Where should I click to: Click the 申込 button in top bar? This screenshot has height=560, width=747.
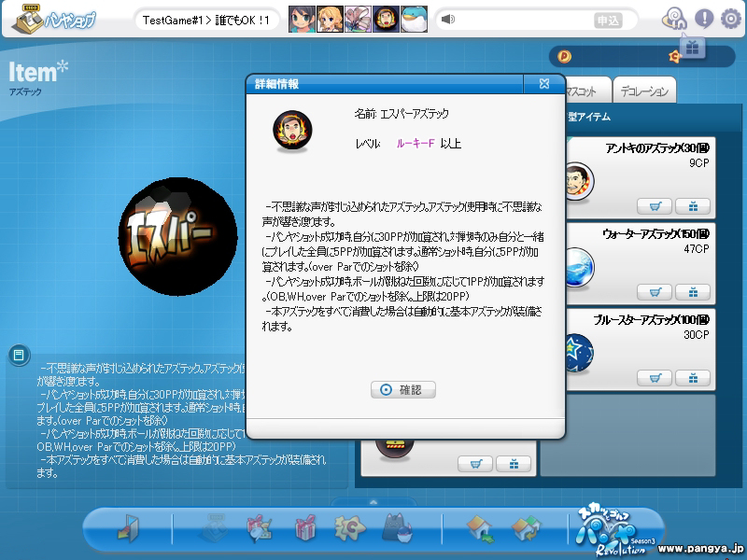pos(607,20)
